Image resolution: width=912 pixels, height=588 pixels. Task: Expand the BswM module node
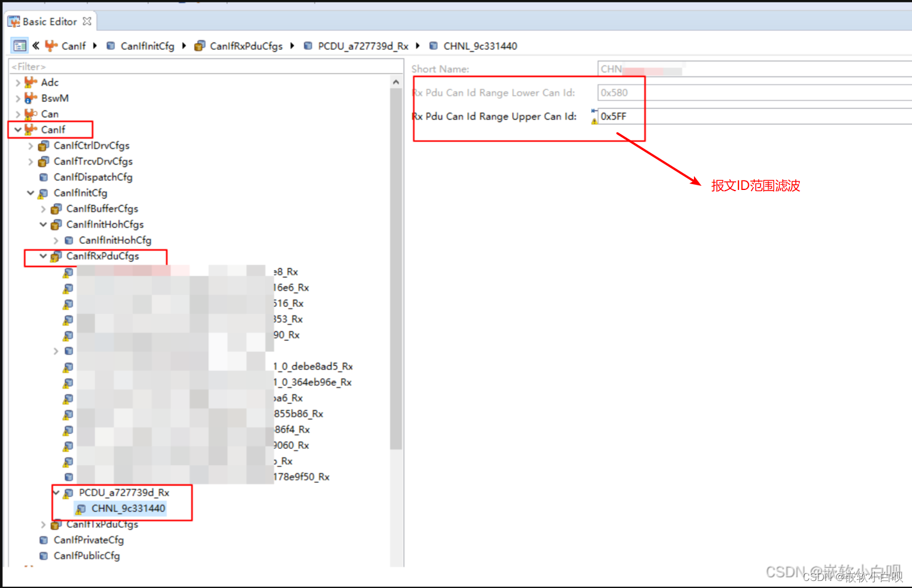tap(18, 98)
